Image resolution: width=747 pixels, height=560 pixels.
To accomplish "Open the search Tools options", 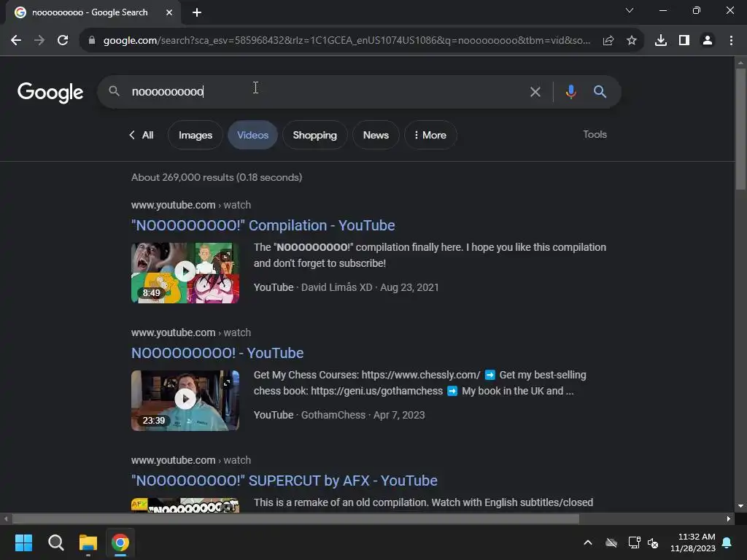I will 595,134.
